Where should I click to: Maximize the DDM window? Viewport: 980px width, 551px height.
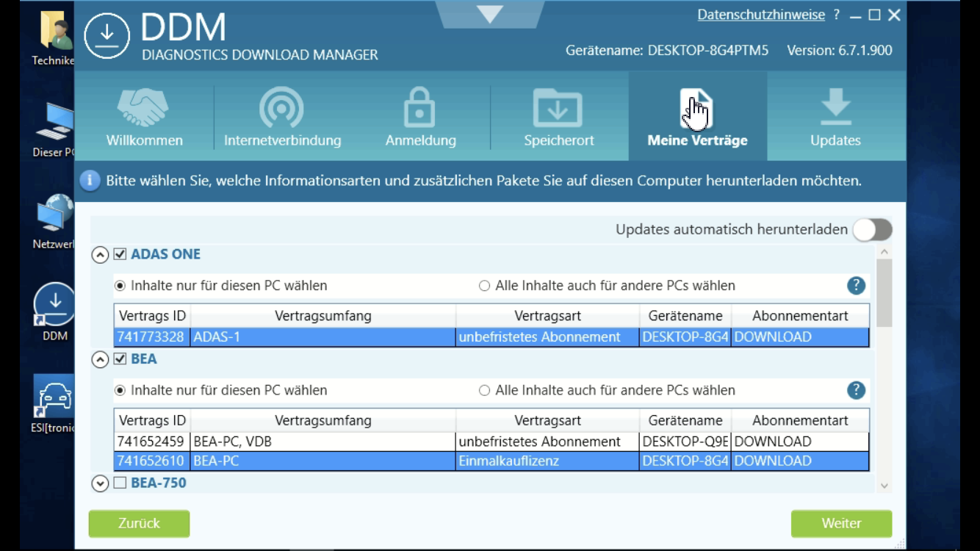point(874,15)
